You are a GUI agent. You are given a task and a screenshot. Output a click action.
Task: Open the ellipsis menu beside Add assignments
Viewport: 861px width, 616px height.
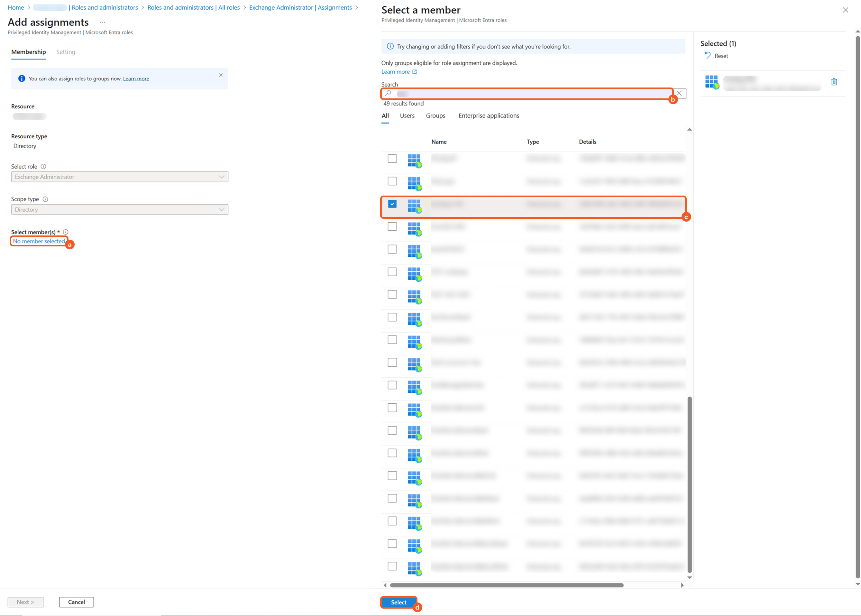102,23
